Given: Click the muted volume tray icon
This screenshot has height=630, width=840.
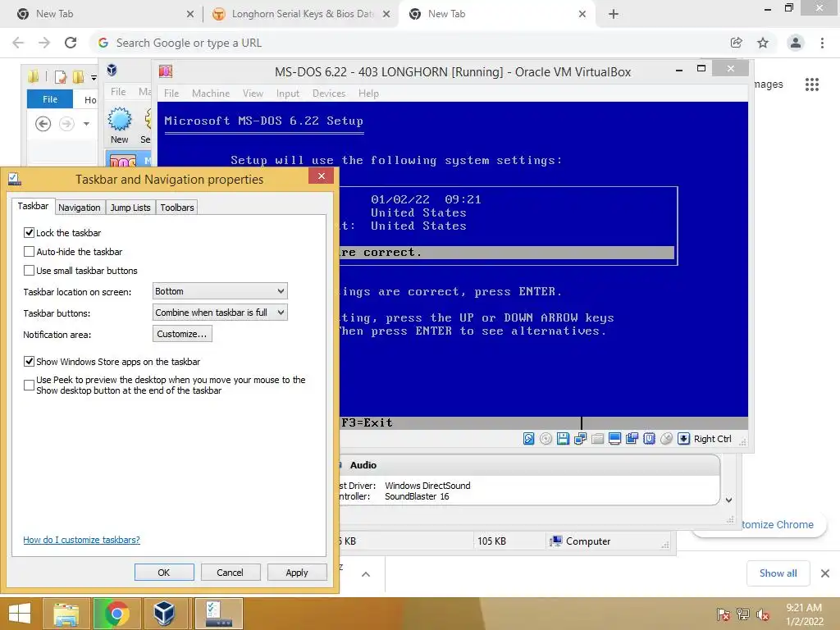Looking at the screenshot, I should point(763,614).
